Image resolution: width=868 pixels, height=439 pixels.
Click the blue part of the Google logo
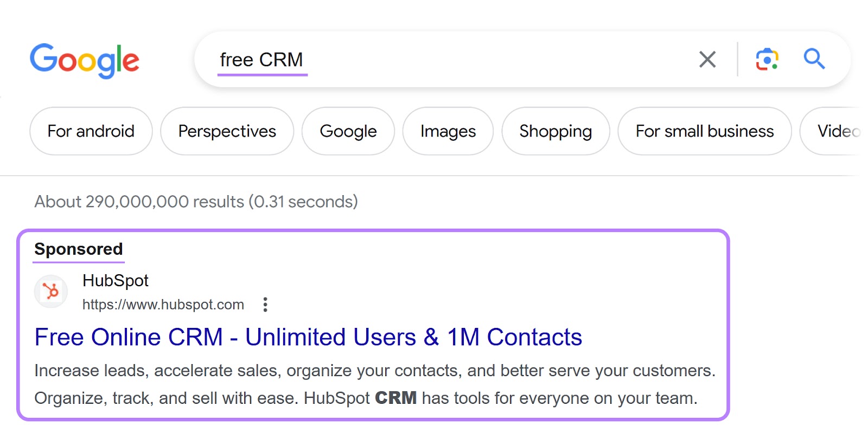(x=42, y=59)
